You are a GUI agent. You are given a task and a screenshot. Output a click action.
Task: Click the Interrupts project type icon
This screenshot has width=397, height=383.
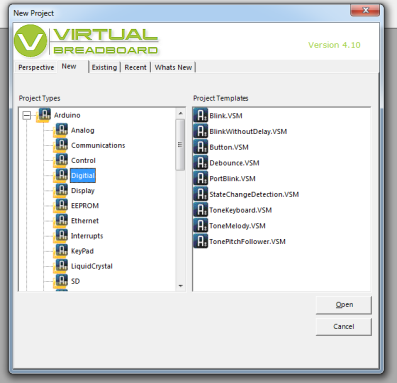coord(61,236)
